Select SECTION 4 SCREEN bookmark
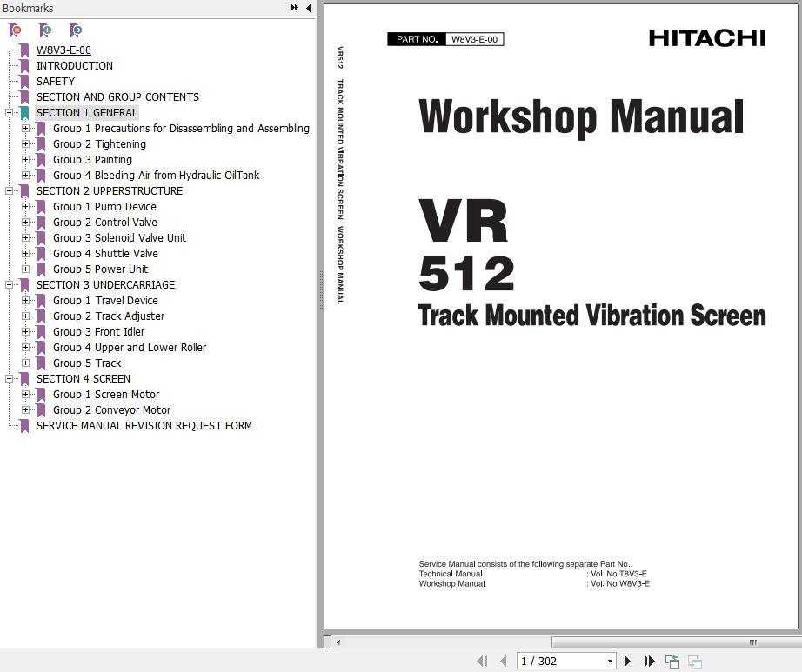Screen dimensions: 802x672 84,379
